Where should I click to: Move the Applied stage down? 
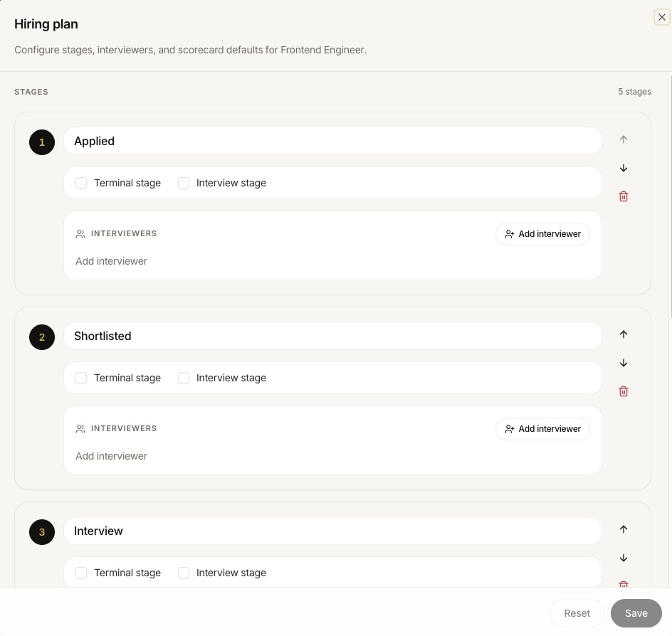[x=624, y=168]
